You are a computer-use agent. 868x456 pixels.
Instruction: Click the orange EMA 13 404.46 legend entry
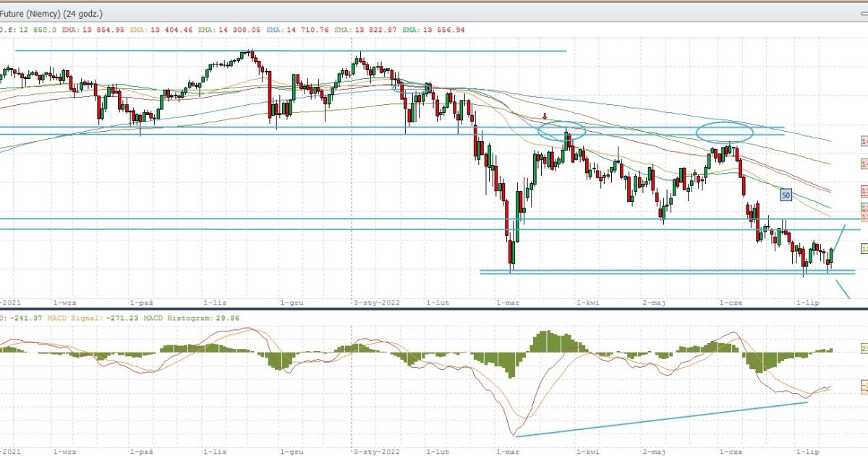coord(161,30)
